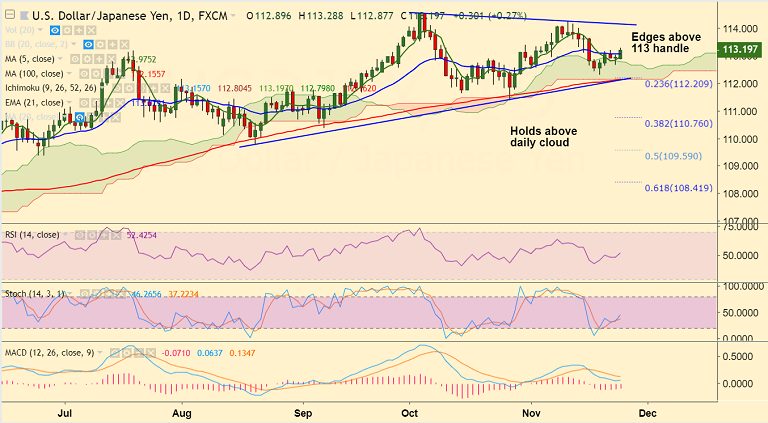Viewport: 768px width, 423px height.
Task: Remove Vol (20) indicator with its X icon
Action: (91, 30)
